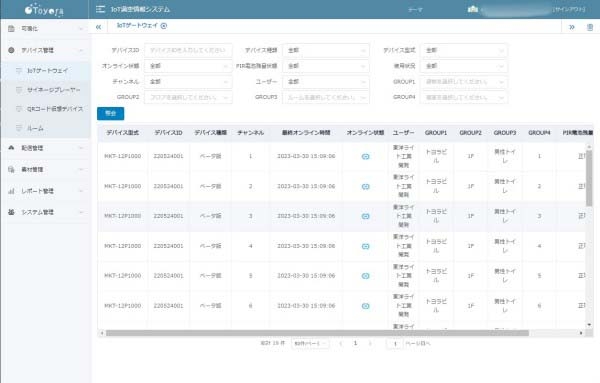Open the GROUP2 filter dropdown
This screenshot has width=600, height=383.
[x=188, y=97]
